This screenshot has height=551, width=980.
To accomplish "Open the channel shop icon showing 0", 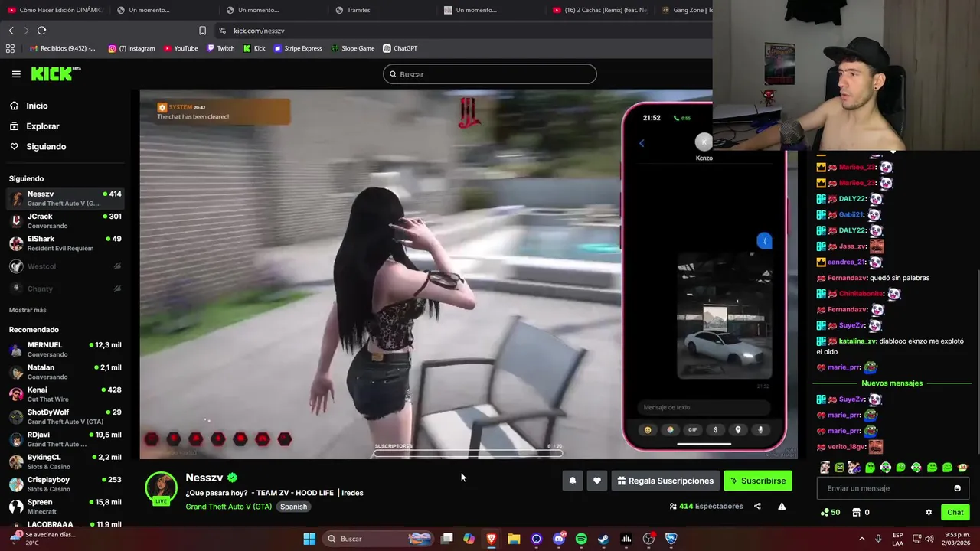I will (x=861, y=512).
